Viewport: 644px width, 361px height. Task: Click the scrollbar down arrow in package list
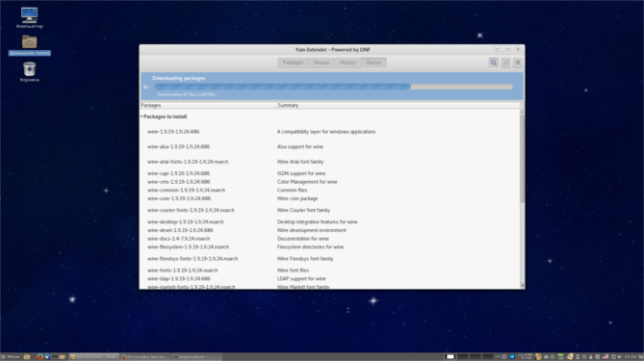pos(522,286)
